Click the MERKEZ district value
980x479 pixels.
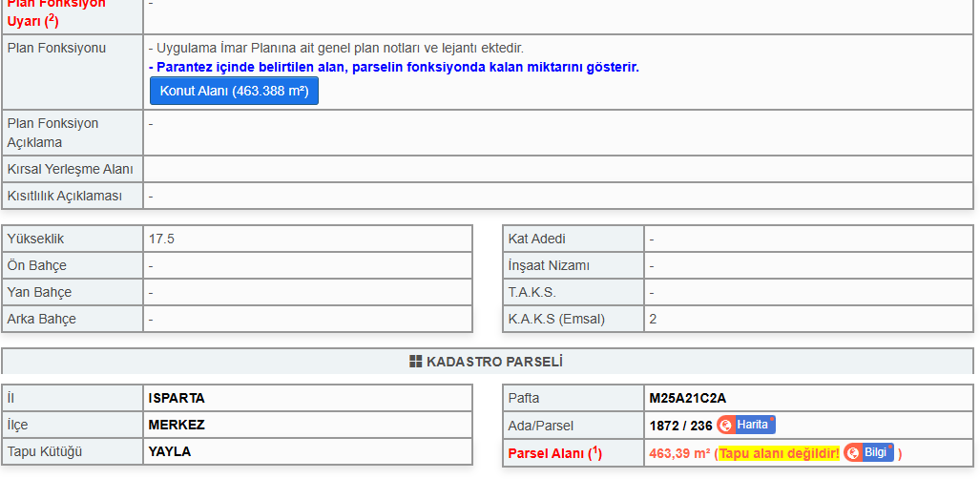point(177,425)
